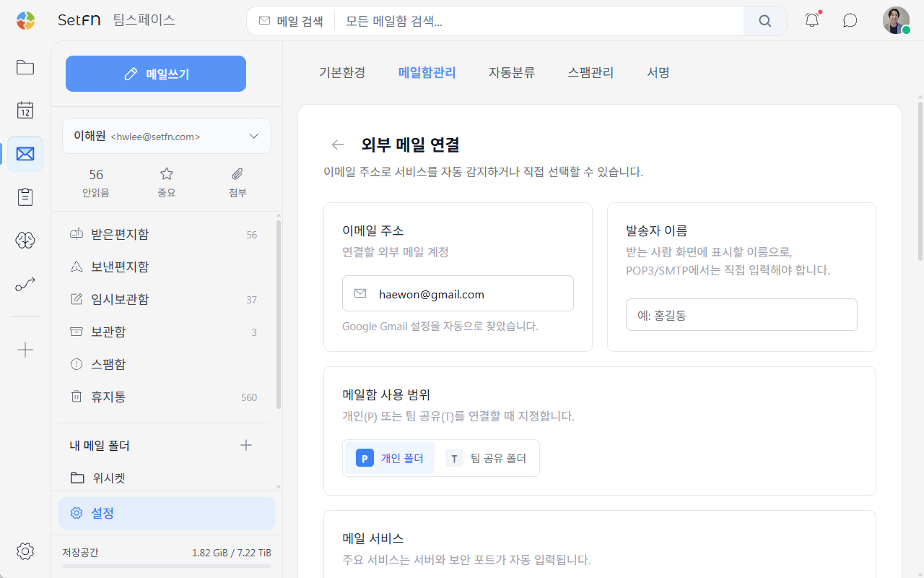The height and width of the screenshot is (578, 924).
Task: Open 보관함 mailbox
Action: click(x=163, y=332)
